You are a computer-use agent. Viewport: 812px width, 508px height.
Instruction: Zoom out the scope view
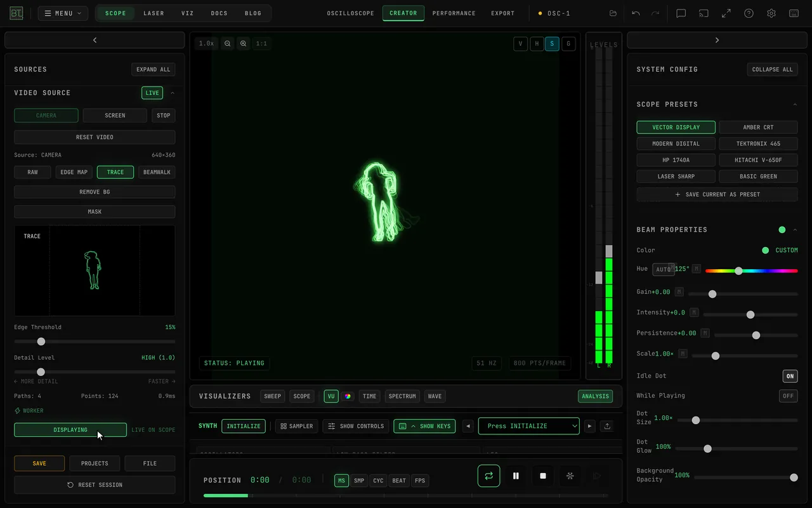(x=228, y=44)
